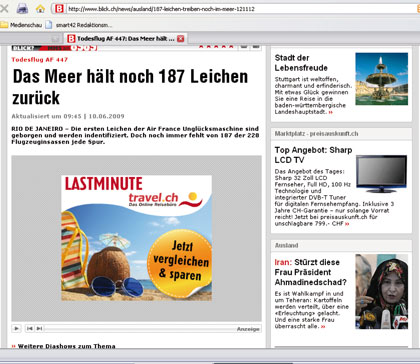Open Iran: Stürzt diese Frau Präsident article

point(310,272)
